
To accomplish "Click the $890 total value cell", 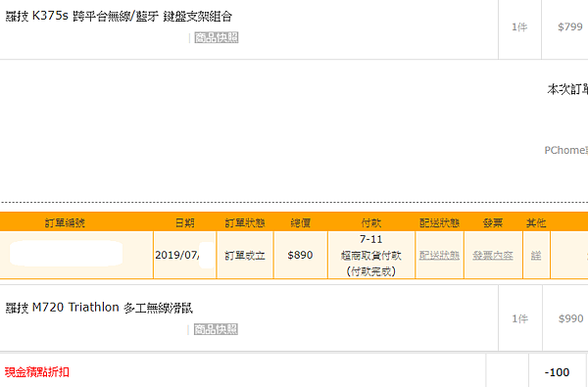I will pyautogui.click(x=300, y=255).
